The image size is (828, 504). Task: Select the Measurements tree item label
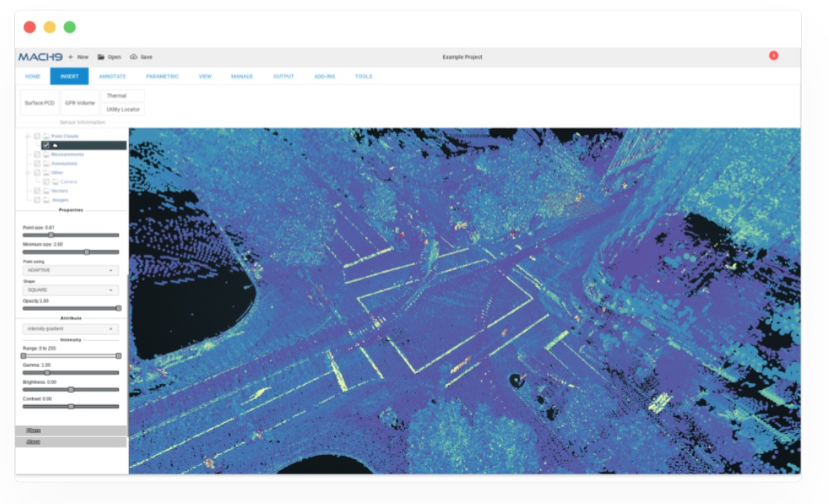[68, 155]
